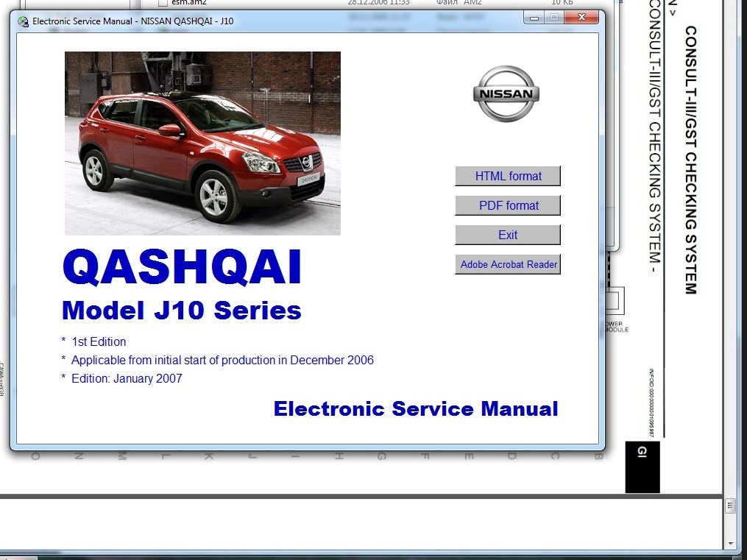Launch Adobe Acrobat Reader button
747x560 pixels.
tap(508, 264)
